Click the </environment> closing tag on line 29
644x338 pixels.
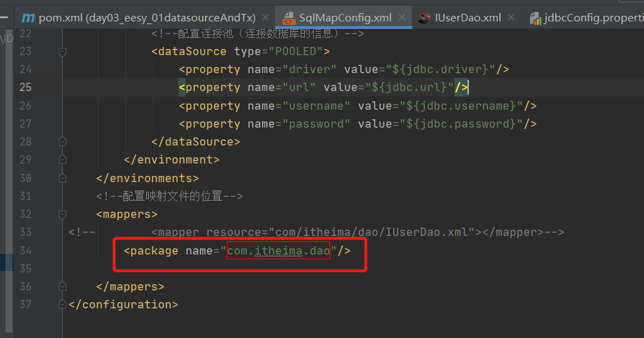pyautogui.click(x=172, y=159)
